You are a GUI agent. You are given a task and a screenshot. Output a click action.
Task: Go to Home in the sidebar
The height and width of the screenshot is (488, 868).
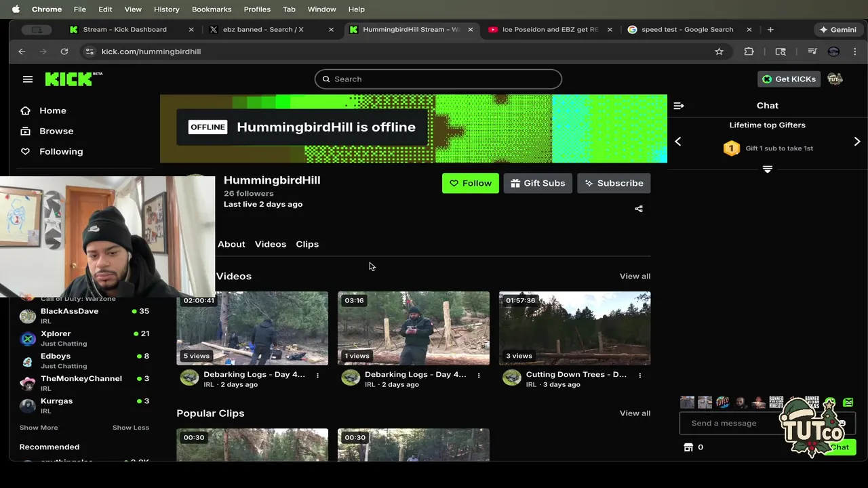click(x=53, y=110)
